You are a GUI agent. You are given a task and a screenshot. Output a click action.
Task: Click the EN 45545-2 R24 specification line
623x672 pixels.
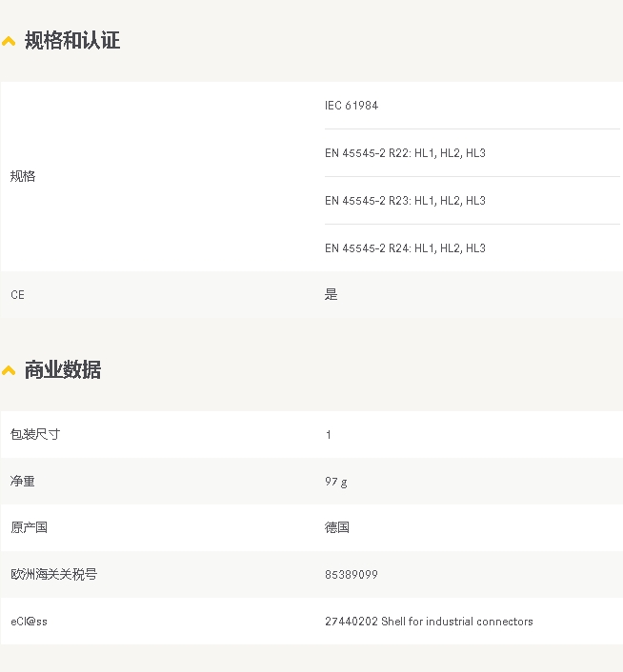(405, 248)
